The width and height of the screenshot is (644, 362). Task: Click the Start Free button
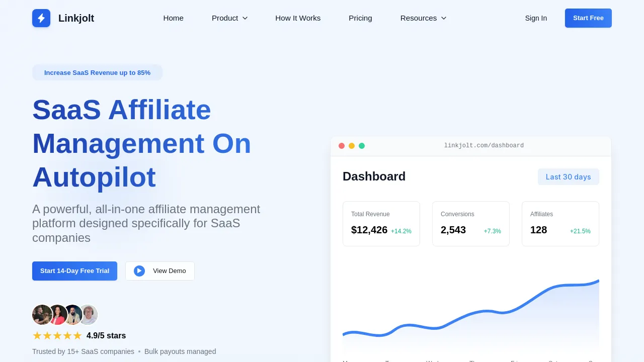588,18
